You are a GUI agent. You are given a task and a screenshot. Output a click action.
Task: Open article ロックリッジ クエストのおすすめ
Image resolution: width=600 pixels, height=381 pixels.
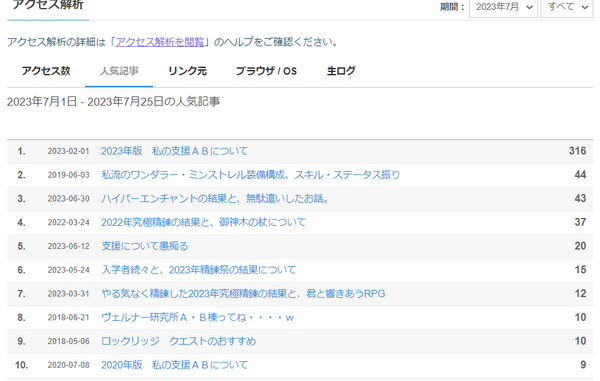click(179, 341)
